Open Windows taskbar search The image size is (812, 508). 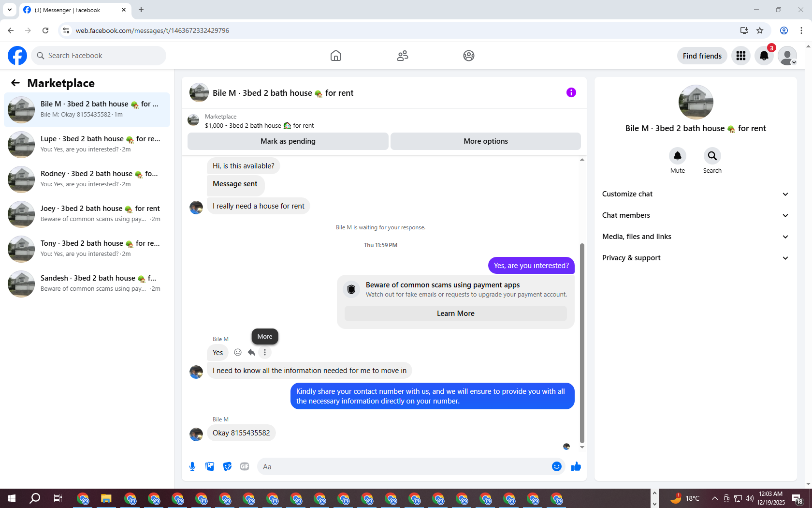click(35, 498)
